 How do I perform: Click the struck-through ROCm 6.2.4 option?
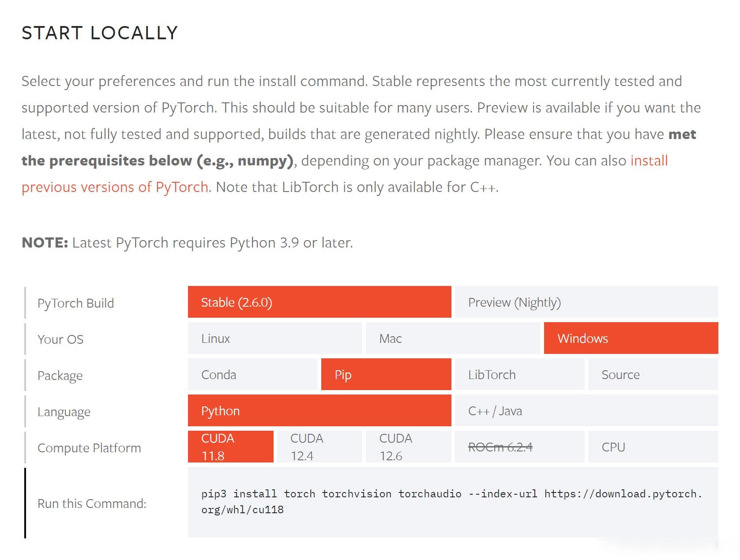519,447
